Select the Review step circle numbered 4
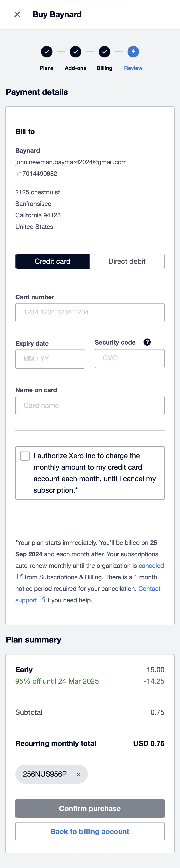The width and height of the screenshot is (180, 868). pos(133,52)
